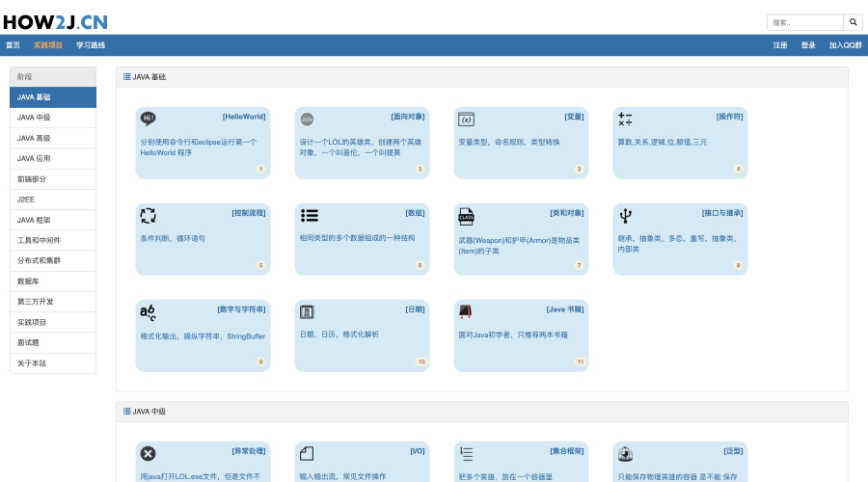
Task: Select 分布式和集群 in the sidebar
Action: tap(53, 260)
